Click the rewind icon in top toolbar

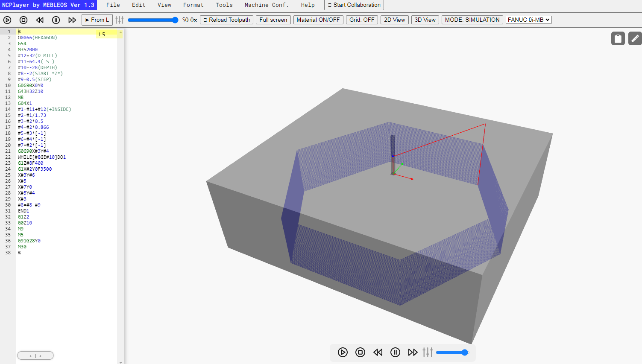pos(40,20)
